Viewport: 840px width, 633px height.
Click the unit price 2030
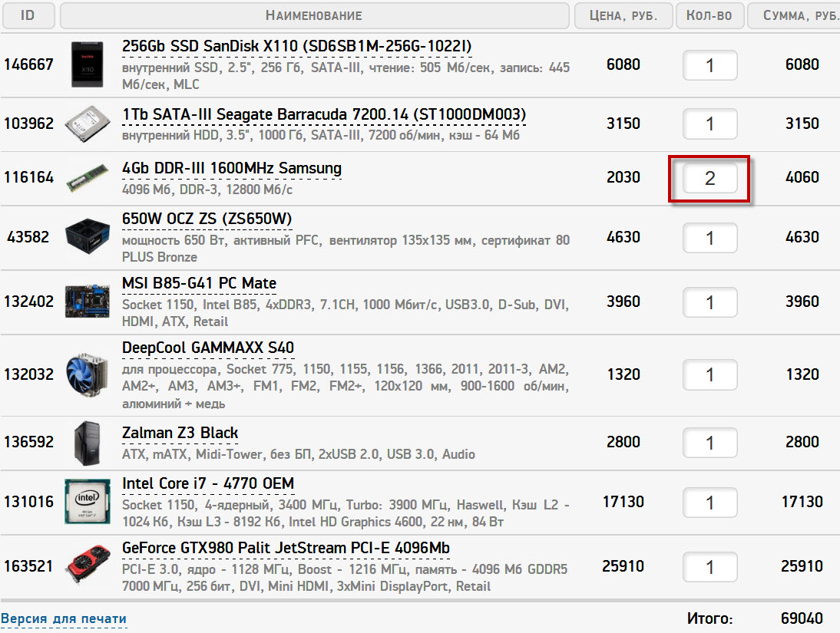pyautogui.click(x=623, y=178)
